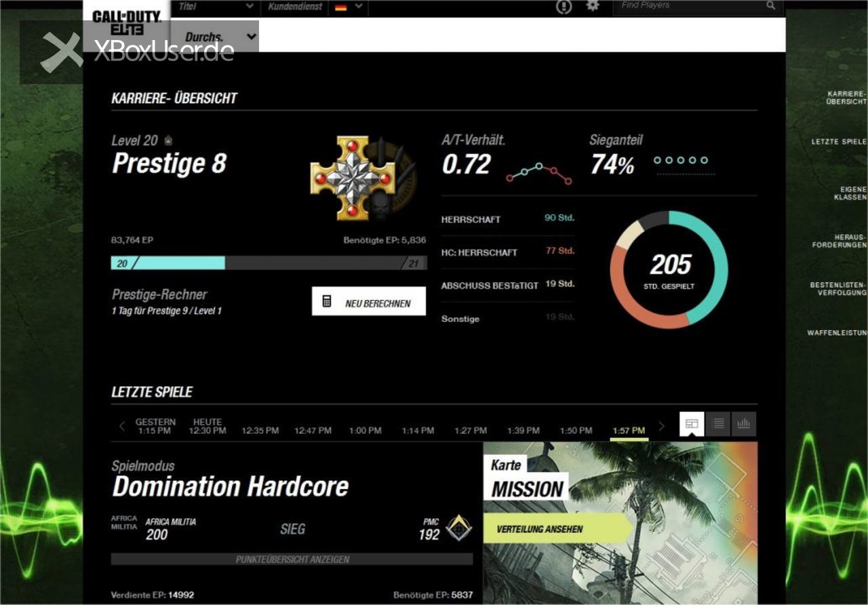Click the calculator icon on Neu Berechnen
The height and width of the screenshot is (605, 868).
tap(327, 302)
